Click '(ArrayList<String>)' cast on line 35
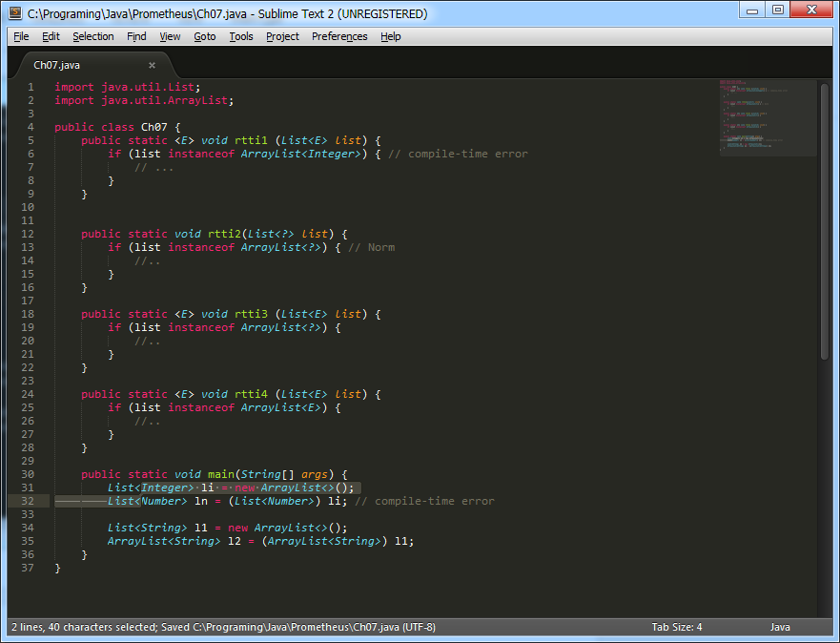840x643 pixels. 324,541
